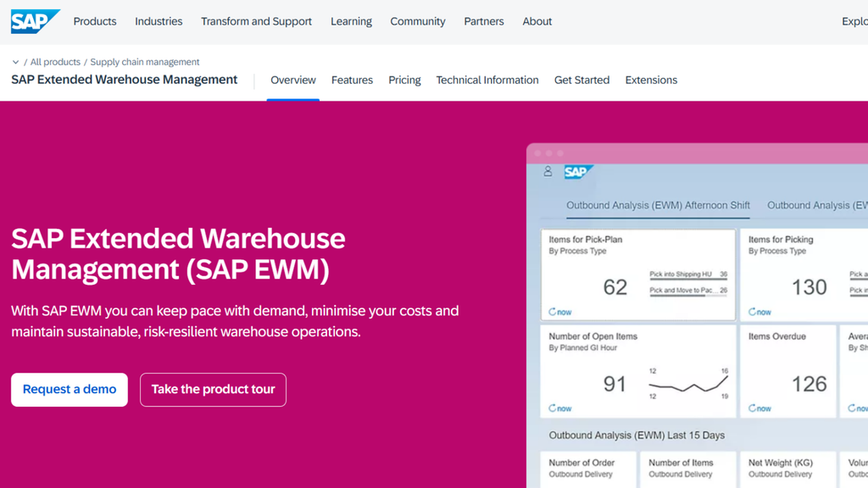Click the 126 value in Items Overdue tile
The width and height of the screenshot is (868, 488).
810,384
